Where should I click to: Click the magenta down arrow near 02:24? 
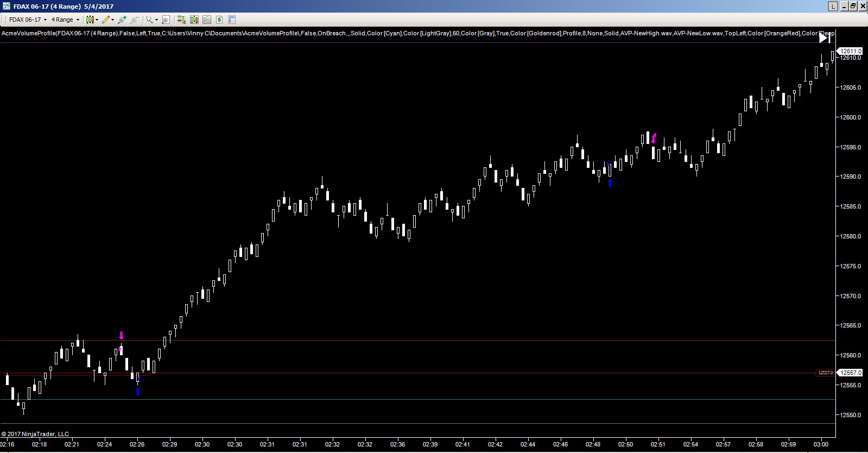click(121, 335)
